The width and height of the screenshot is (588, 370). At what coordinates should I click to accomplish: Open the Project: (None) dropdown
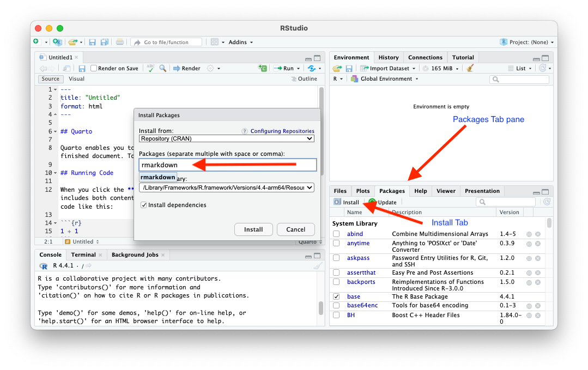click(x=527, y=42)
